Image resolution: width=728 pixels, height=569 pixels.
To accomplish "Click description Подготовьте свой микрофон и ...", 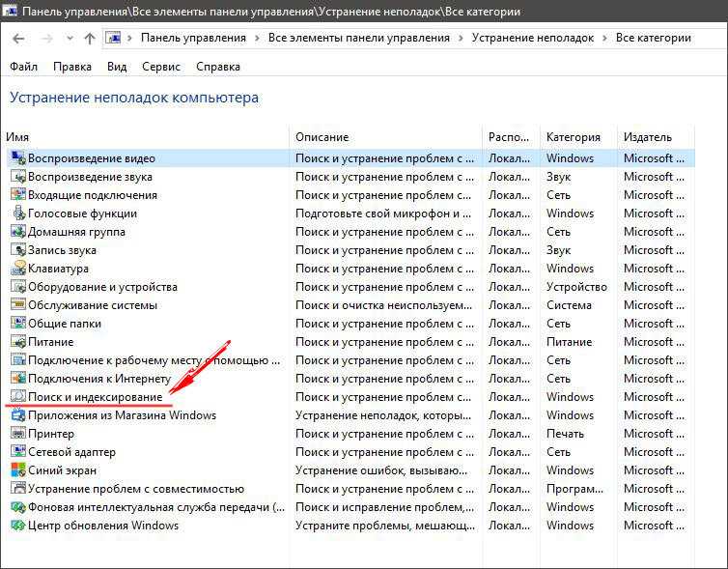I will coord(383,213).
